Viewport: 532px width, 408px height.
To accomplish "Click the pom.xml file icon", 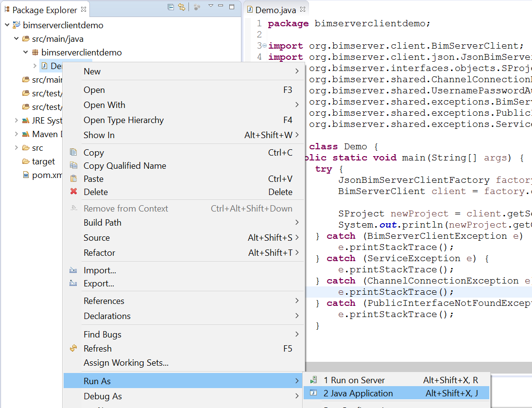I will (26, 175).
